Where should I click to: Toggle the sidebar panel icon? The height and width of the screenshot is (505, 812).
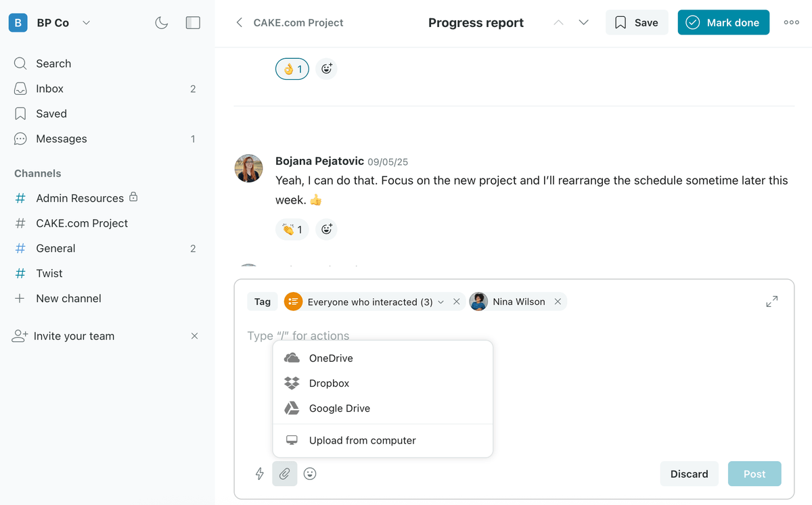click(193, 23)
